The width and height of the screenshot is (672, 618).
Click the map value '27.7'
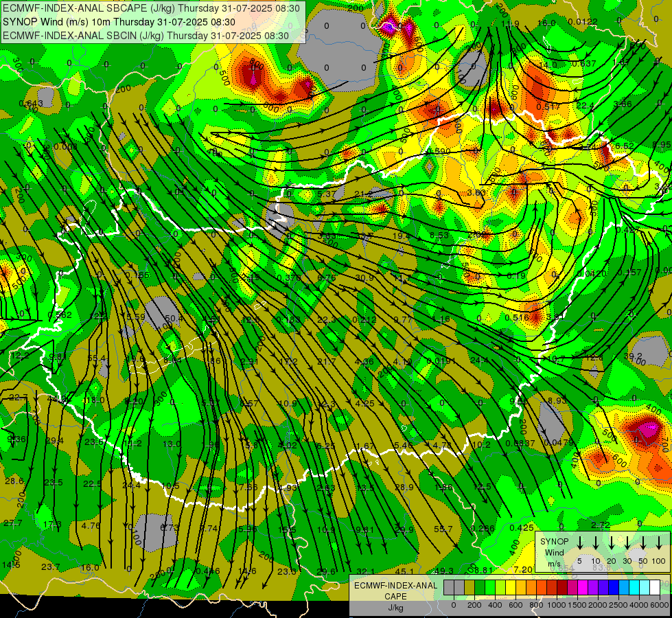[x=13, y=523]
